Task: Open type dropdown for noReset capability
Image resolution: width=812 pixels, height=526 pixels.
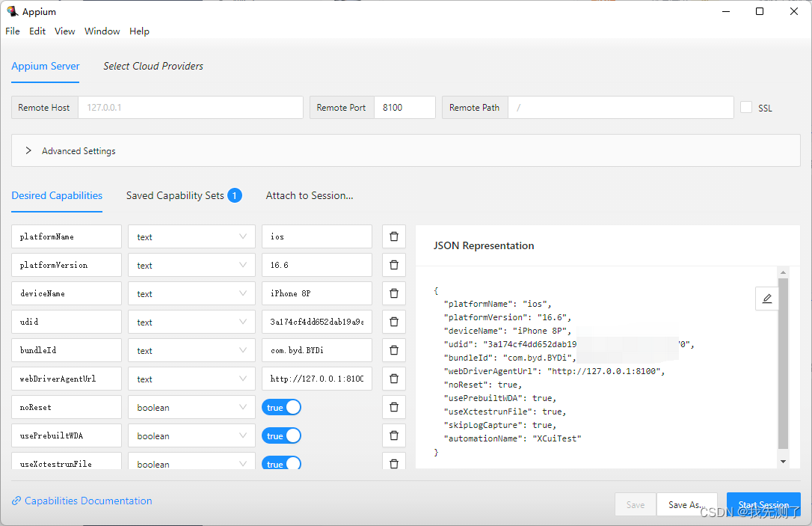Action: tap(191, 407)
